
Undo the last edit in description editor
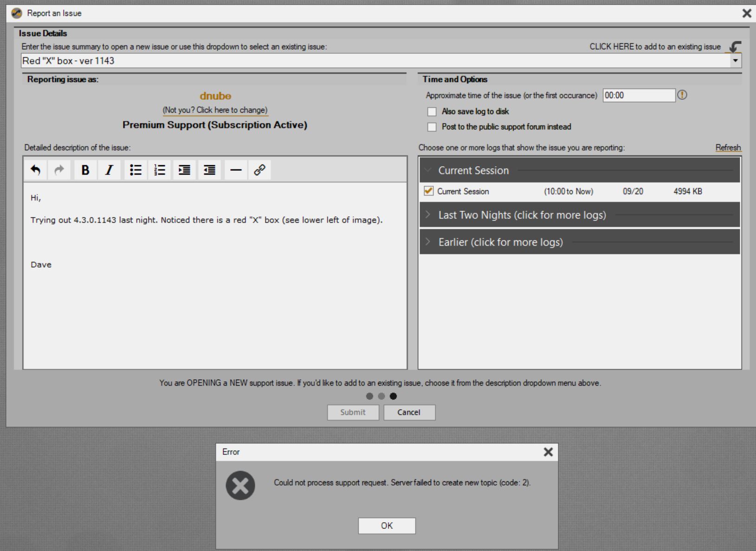click(35, 170)
